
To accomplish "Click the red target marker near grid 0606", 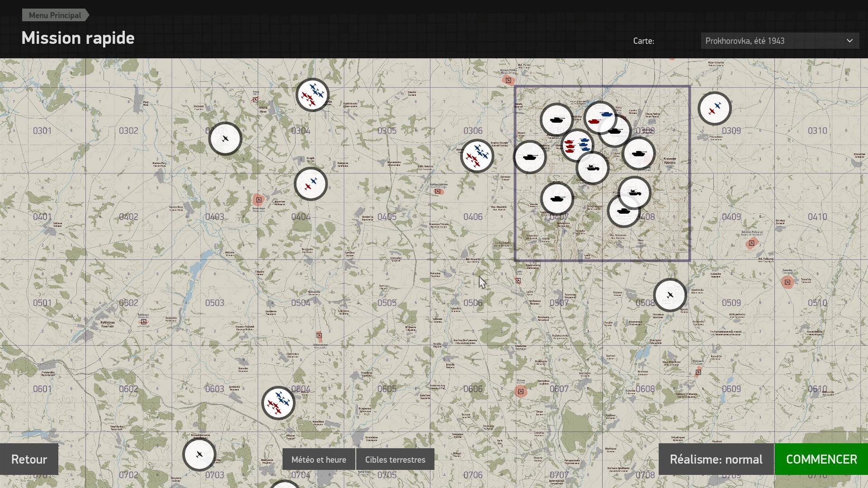I will click(x=521, y=391).
